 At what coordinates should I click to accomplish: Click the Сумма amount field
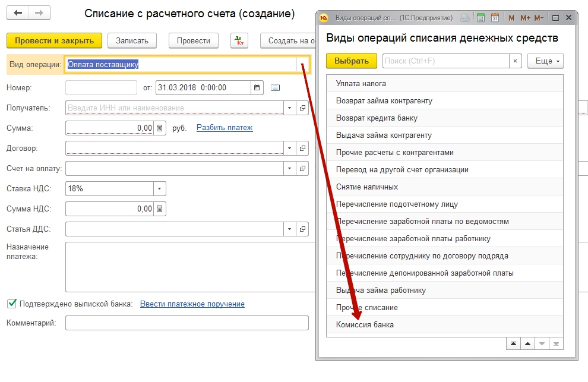pyautogui.click(x=109, y=128)
